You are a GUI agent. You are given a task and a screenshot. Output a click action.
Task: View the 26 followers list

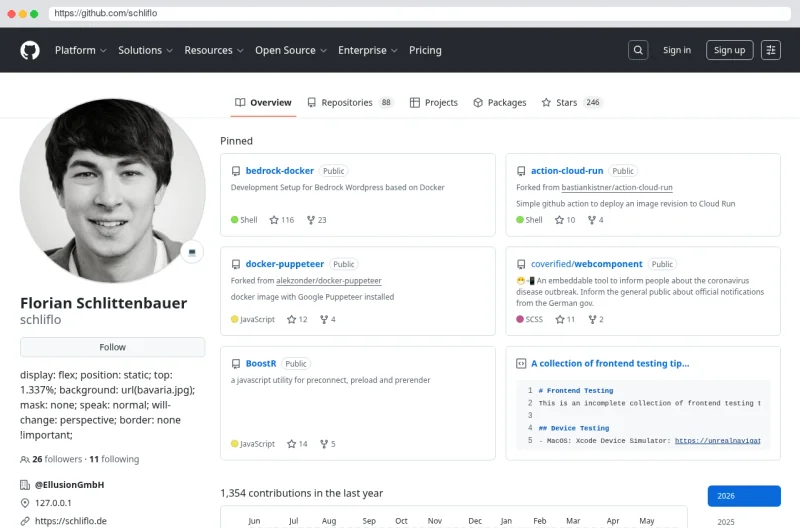pos(57,459)
